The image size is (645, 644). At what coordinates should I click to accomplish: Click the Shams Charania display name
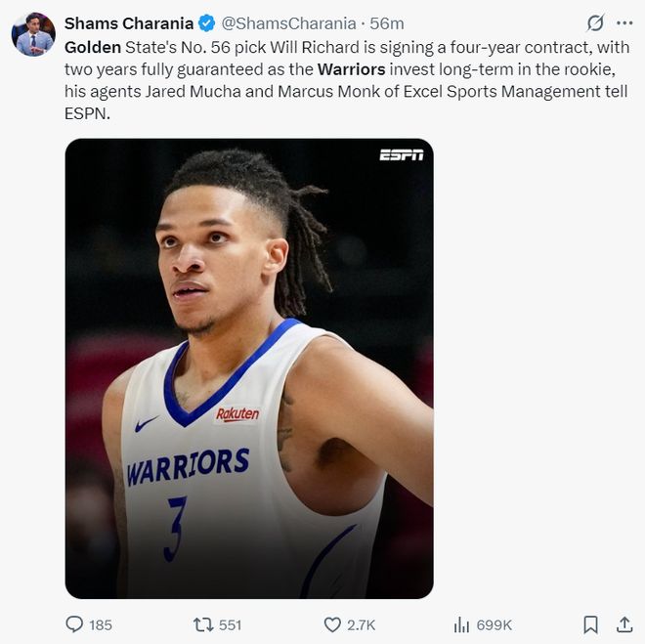click(128, 23)
